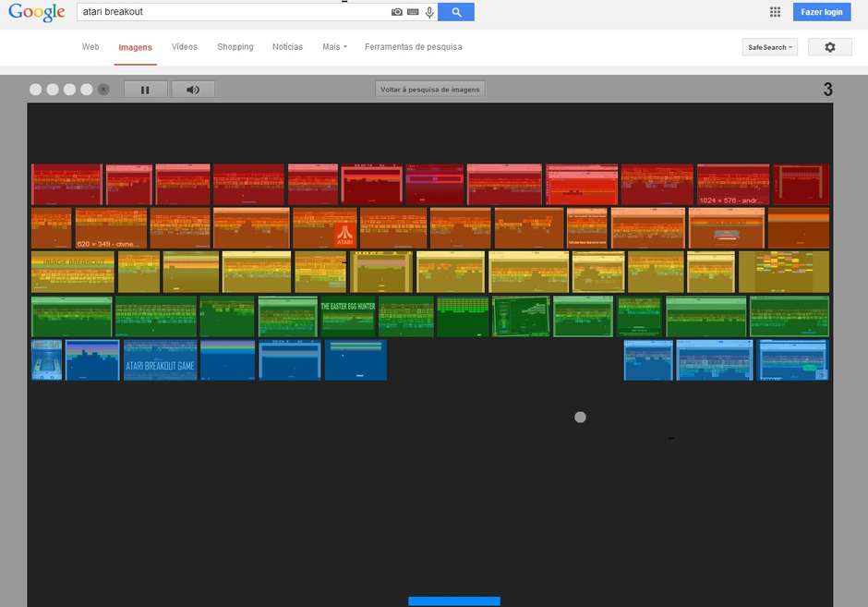868x607 pixels.
Task: Expand the SafeSearch dropdown
Action: (769, 47)
